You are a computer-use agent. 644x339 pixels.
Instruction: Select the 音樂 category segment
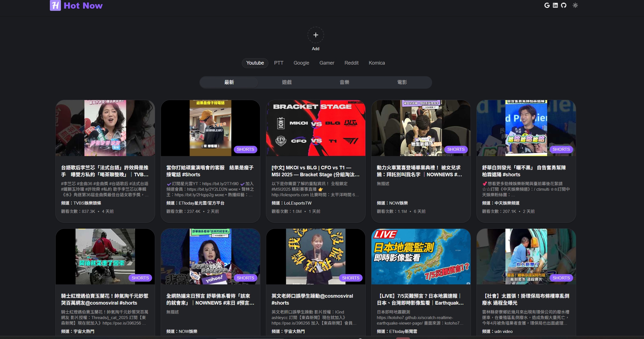(344, 82)
